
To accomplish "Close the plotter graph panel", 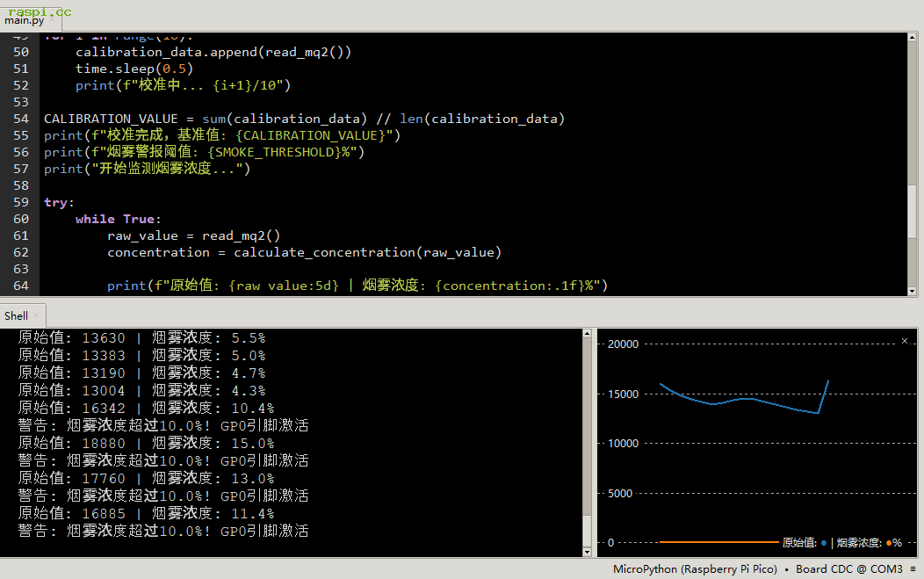I will 905,341.
